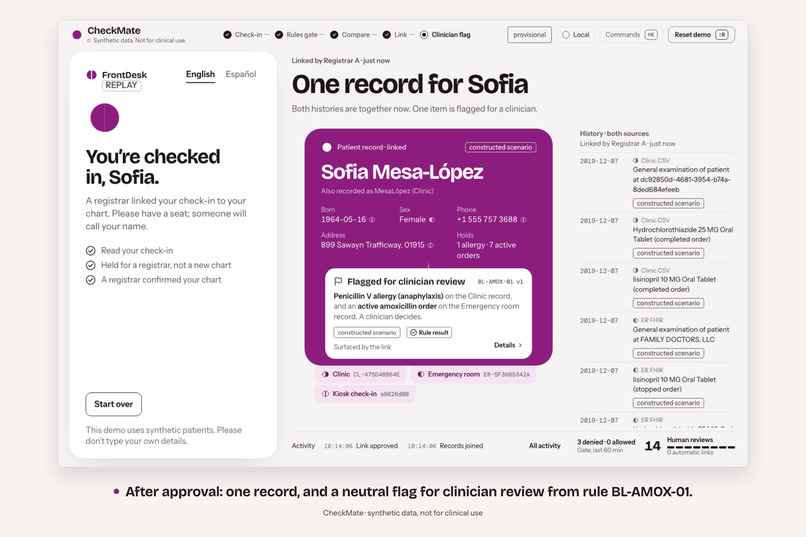The image size is (806, 537).
Task: Click the provisional status badge
Action: (529, 34)
